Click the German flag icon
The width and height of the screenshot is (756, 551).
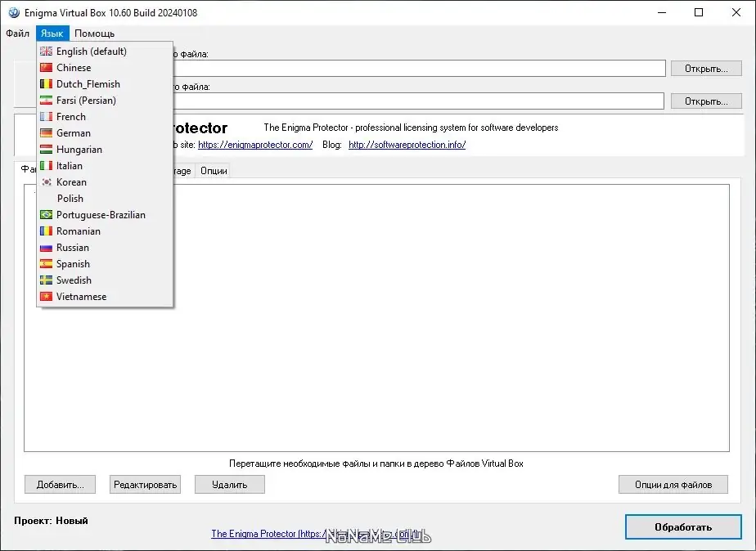pyautogui.click(x=47, y=133)
